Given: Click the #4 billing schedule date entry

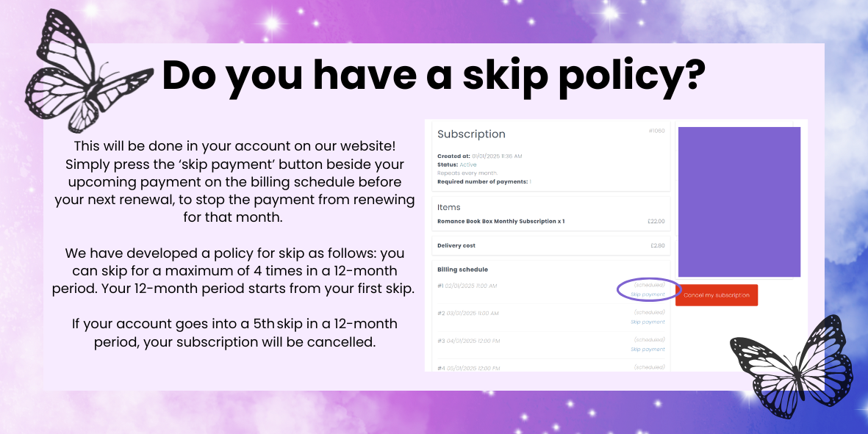Looking at the screenshot, I should (469, 368).
